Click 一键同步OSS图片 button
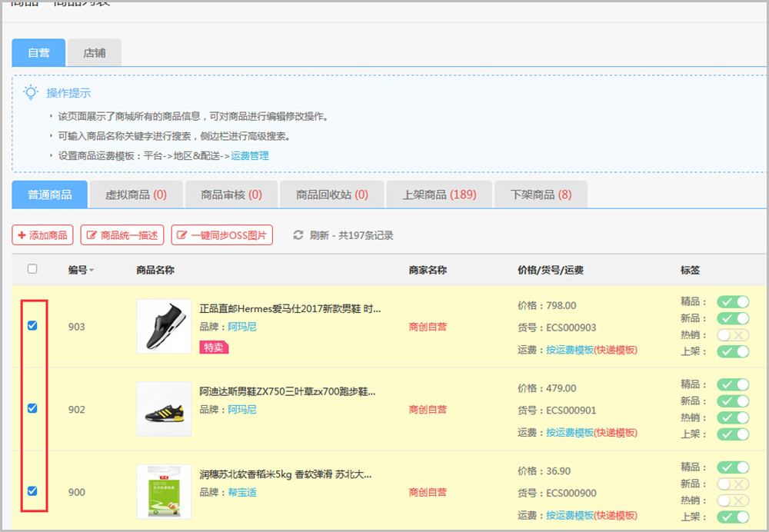The image size is (769, 532). point(221,235)
